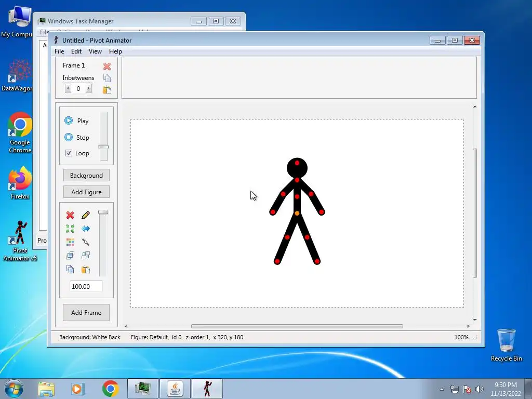This screenshot has width=532, height=399.
Task: Open My Computer desktop icon
Action: pyautogui.click(x=17, y=22)
